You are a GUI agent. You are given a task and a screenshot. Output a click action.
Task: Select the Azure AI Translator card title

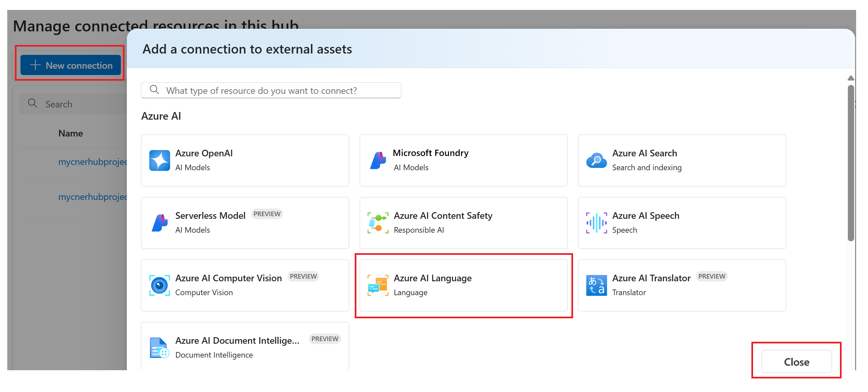tap(651, 278)
